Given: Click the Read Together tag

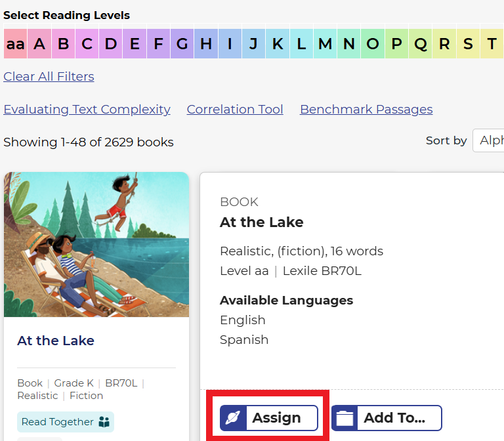Looking at the screenshot, I should pyautogui.click(x=58, y=422).
